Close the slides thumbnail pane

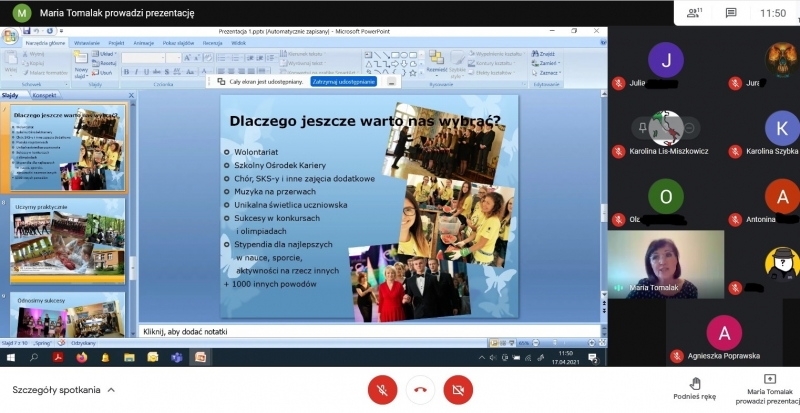tap(131, 95)
